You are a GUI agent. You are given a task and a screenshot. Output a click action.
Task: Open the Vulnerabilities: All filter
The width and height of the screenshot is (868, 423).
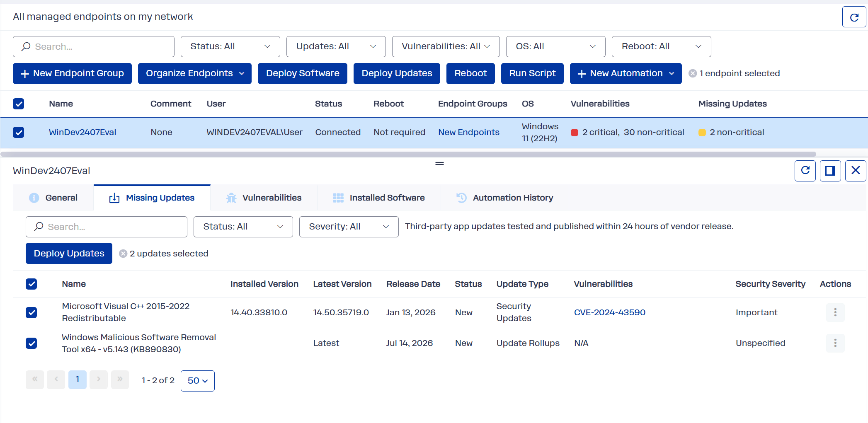click(x=446, y=46)
